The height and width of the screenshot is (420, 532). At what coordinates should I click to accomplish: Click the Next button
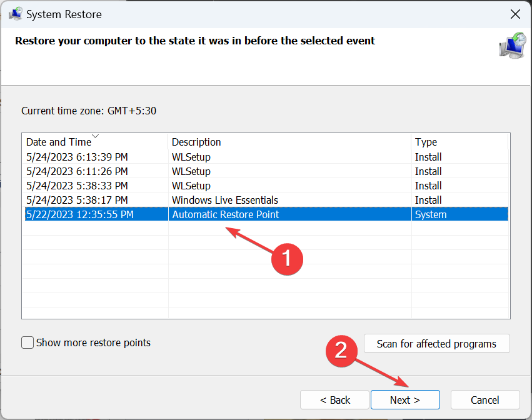pos(405,400)
